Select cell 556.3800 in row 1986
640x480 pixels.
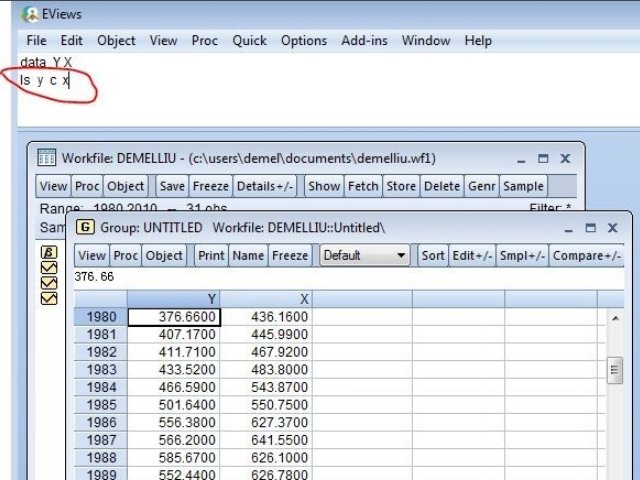coord(174,422)
